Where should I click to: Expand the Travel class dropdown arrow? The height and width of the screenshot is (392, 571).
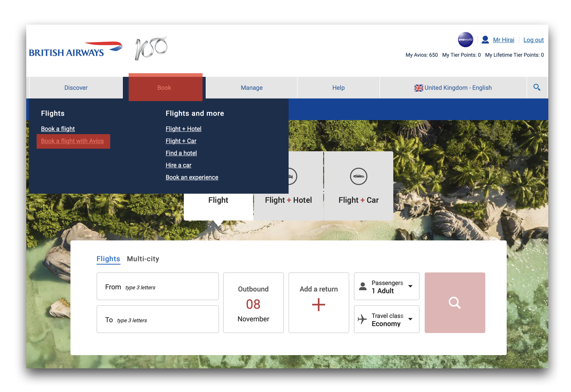click(410, 319)
